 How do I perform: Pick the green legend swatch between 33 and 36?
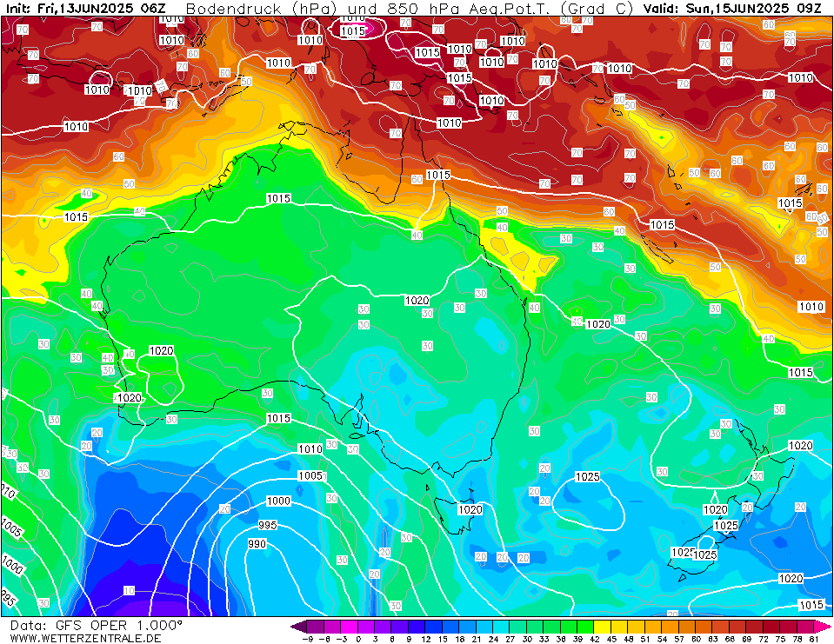pos(551,626)
